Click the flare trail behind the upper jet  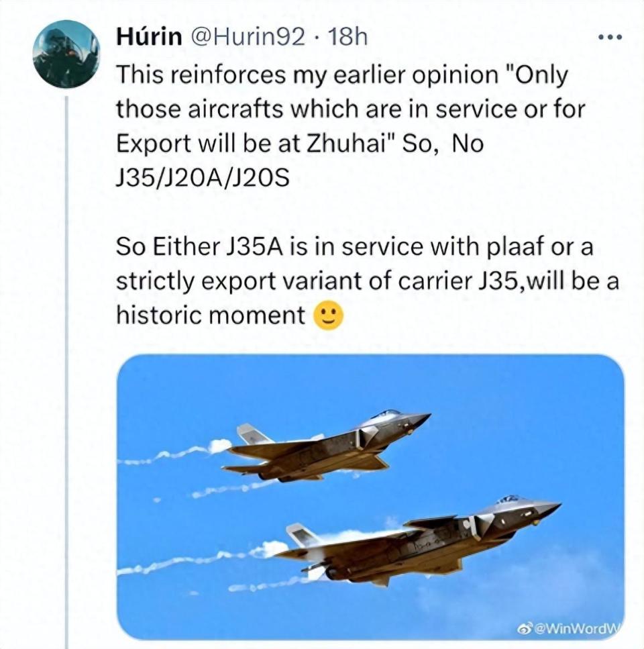click(x=174, y=455)
